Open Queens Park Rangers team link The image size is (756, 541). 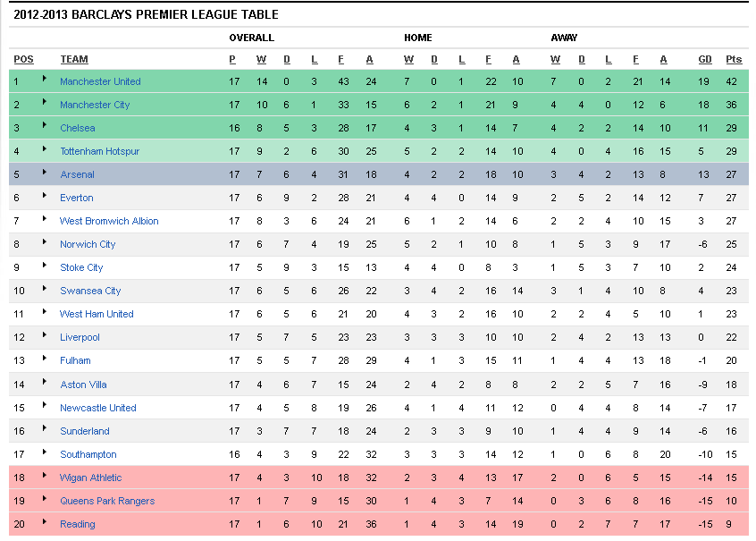click(x=107, y=501)
